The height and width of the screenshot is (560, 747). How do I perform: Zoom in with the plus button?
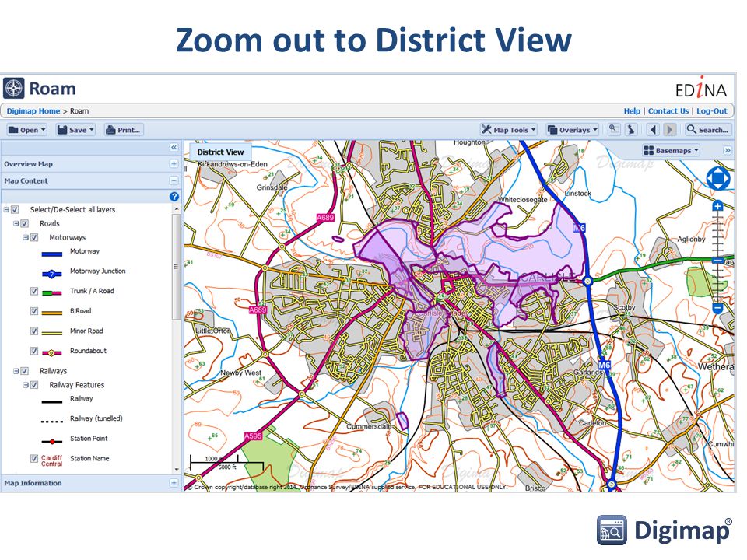click(x=717, y=206)
